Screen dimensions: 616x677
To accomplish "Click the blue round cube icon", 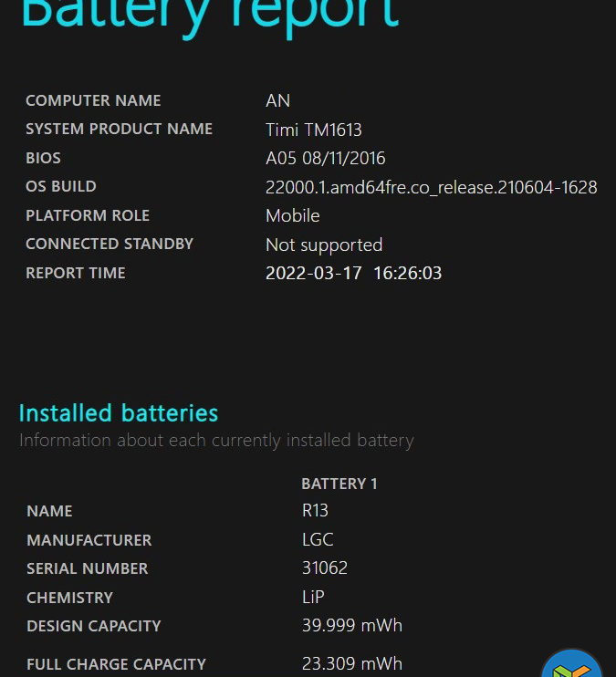I will coord(573,664).
